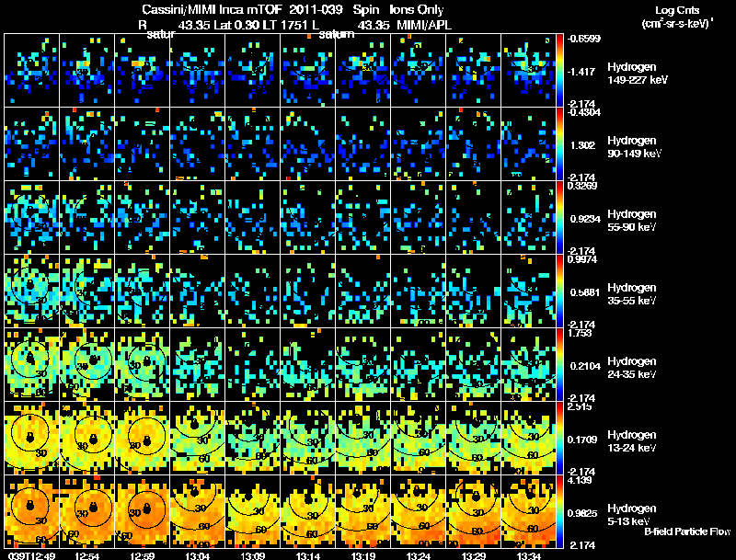Click the '12:54' time label
Image resolution: width=736 pixels, height=560 pixels.
pos(86,555)
